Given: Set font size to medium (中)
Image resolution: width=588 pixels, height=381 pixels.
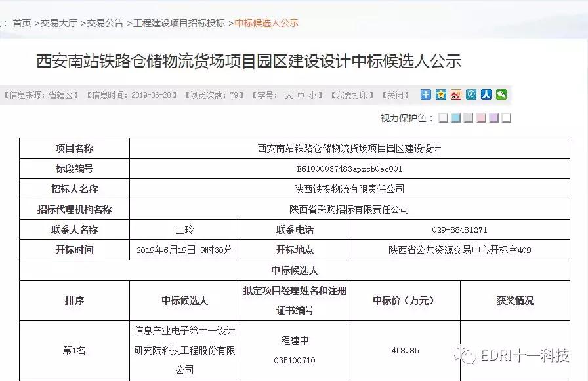Looking at the screenshot, I should coord(301,95).
